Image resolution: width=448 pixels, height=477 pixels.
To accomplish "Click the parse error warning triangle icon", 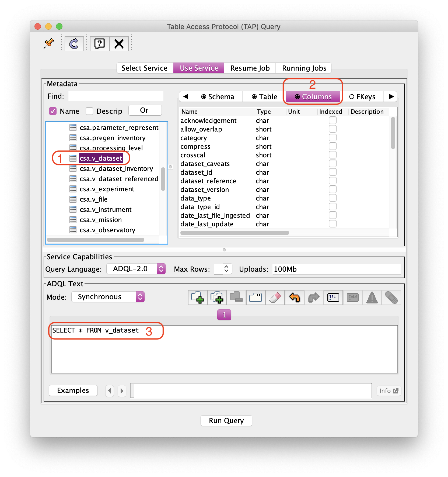I will click(x=372, y=298).
